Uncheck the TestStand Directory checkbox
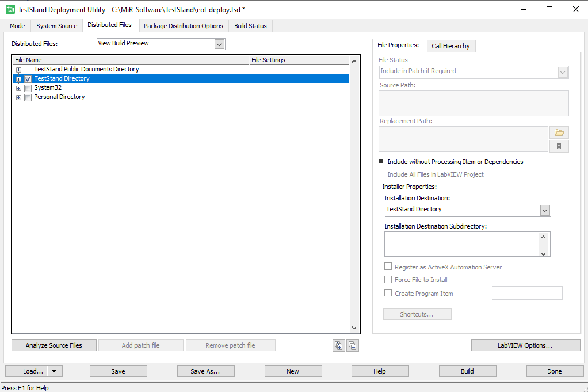Screen dimensions: 588x392 coord(28,79)
